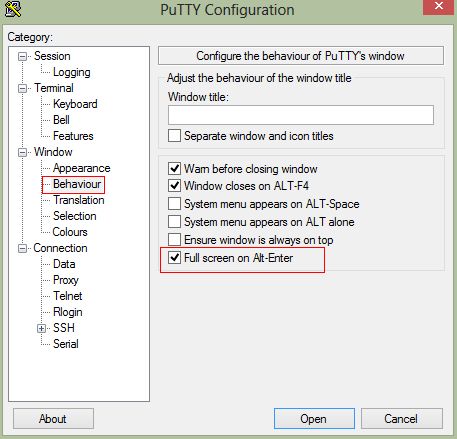
Task: Focus the Window title text field
Action: [301, 115]
